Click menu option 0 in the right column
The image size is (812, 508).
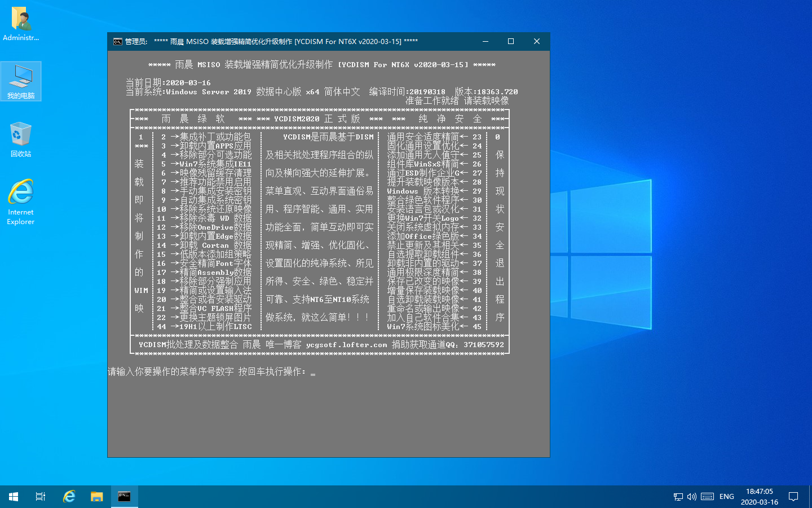pos(498,137)
